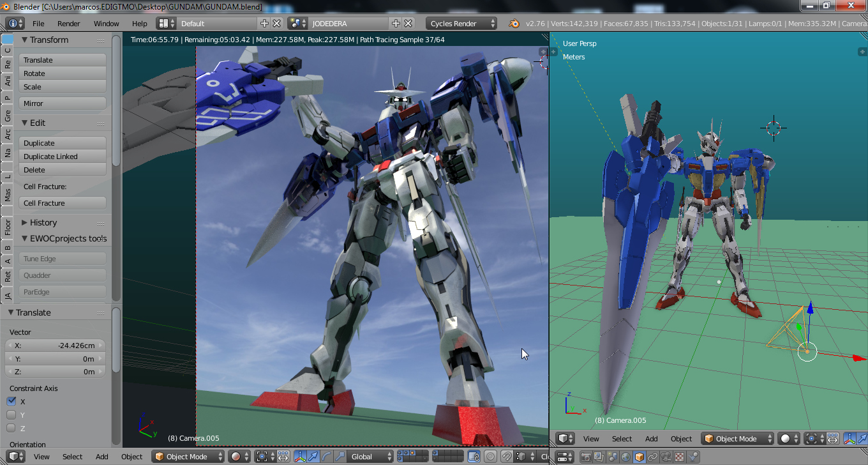Image resolution: width=868 pixels, height=465 pixels.
Task: Open the World properties tab
Action: click(625, 457)
